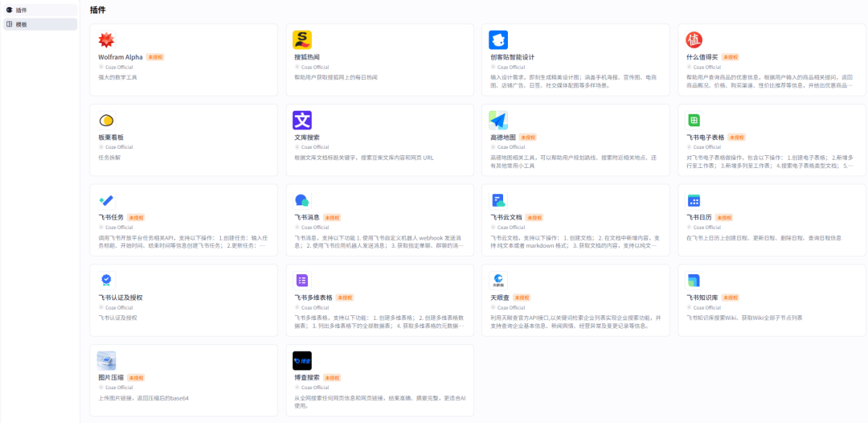Click the 搜狐热闻 yellow S icon
868x423 pixels.
click(302, 40)
